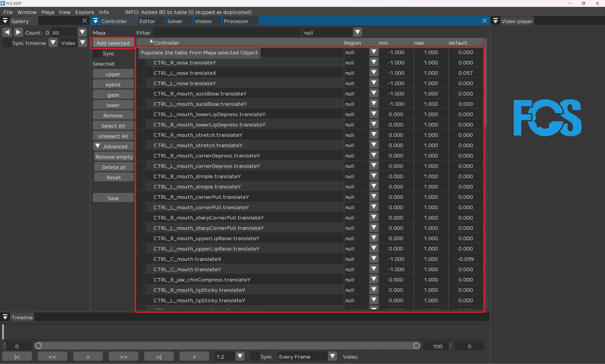The width and height of the screenshot is (605, 364).
Task: Close the Gallery panel with X
Action: pyautogui.click(x=84, y=21)
